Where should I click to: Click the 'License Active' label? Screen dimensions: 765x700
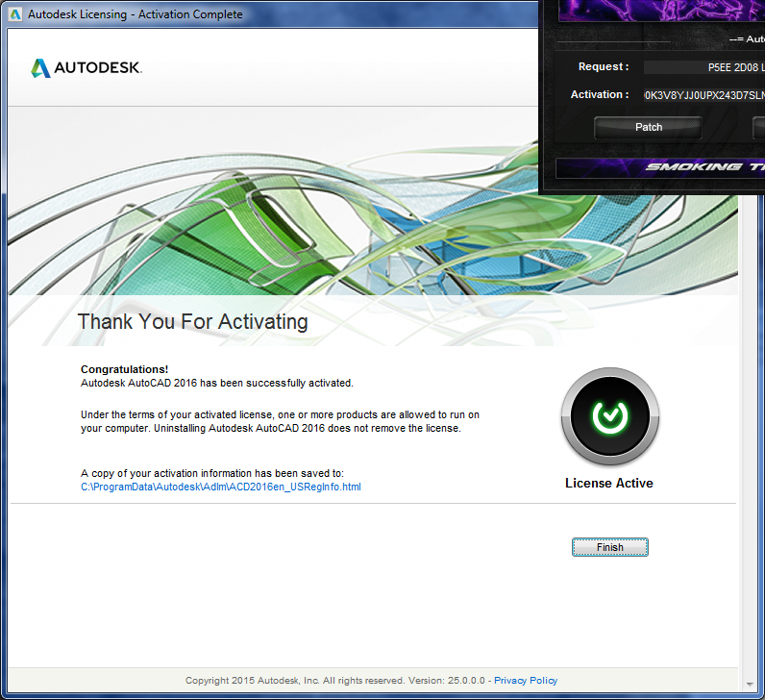coord(609,484)
